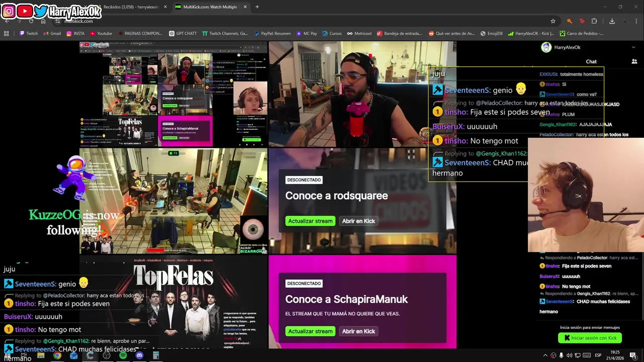Image resolution: width=644 pixels, height=362 pixels.
Task: Open the INSTA bookmark
Action: (75, 34)
